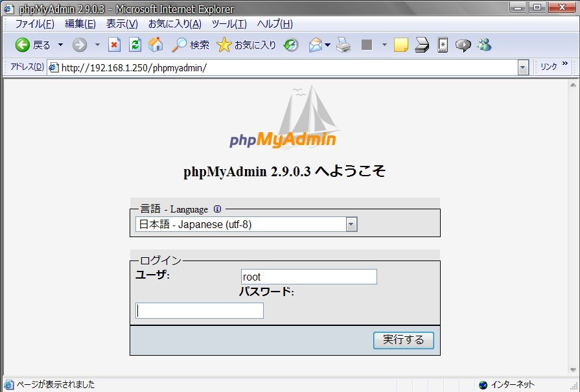Click status bar page icon

(x=9, y=385)
